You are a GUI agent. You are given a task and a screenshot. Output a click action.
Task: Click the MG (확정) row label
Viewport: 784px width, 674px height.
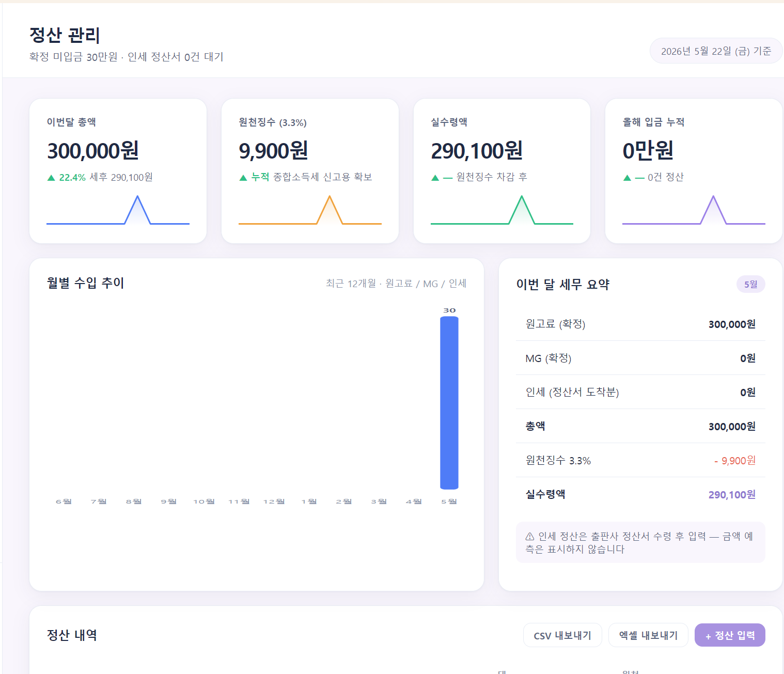pos(548,358)
